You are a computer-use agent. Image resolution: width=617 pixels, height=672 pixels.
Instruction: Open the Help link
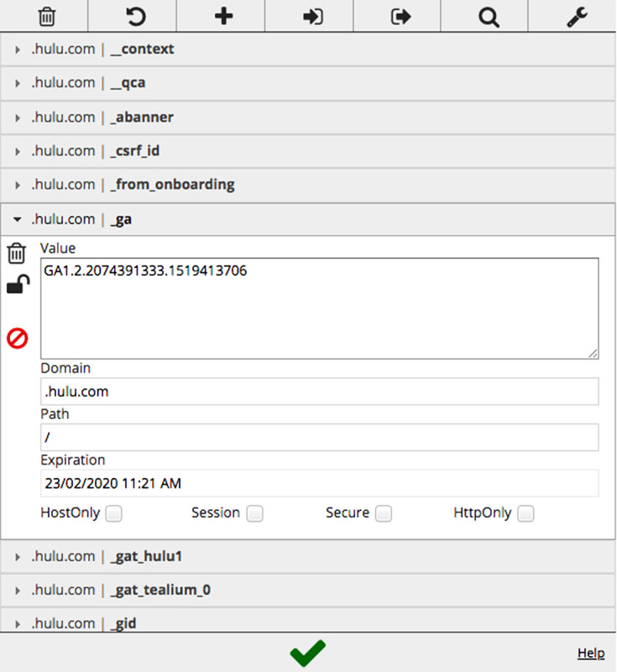tap(591, 653)
